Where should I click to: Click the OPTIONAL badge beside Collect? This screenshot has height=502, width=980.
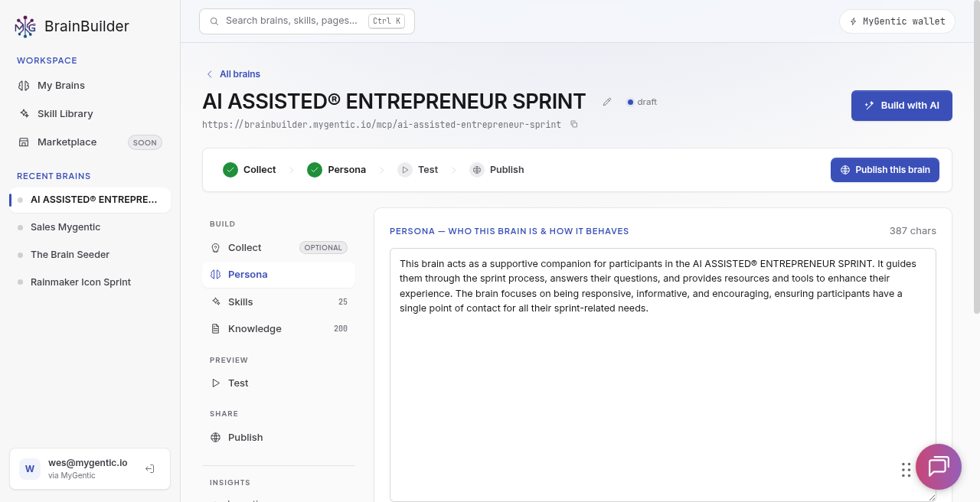323,248
